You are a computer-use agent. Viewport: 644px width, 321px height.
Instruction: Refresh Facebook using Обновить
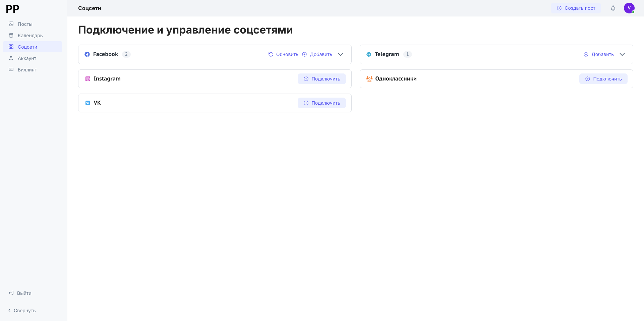point(283,54)
